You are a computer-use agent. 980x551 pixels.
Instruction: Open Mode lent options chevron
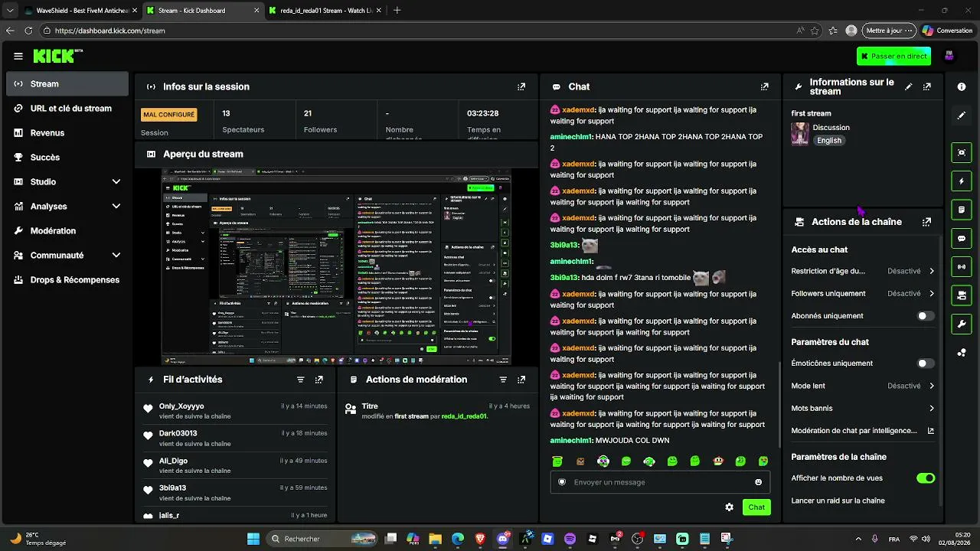click(932, 386)
